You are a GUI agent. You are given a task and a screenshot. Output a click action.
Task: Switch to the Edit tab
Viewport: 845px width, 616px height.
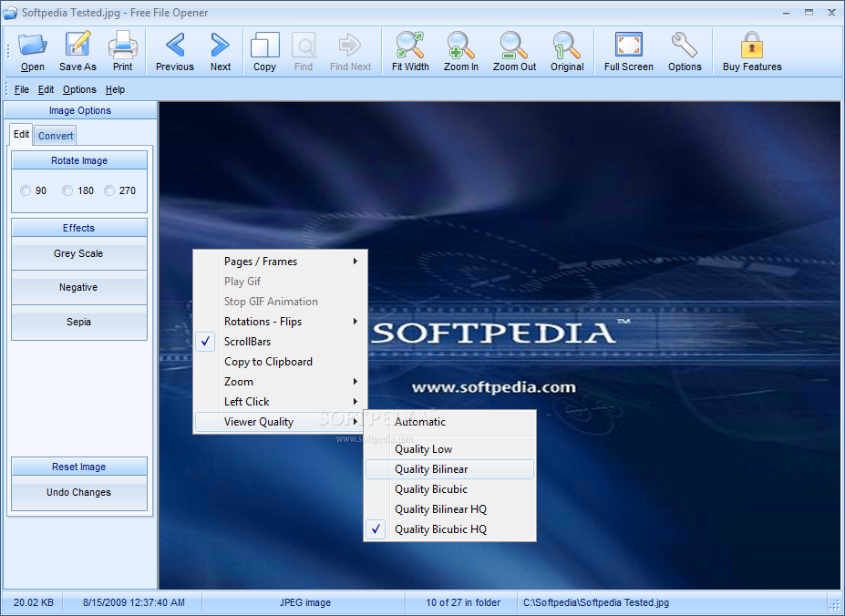(x=21, y=134)
